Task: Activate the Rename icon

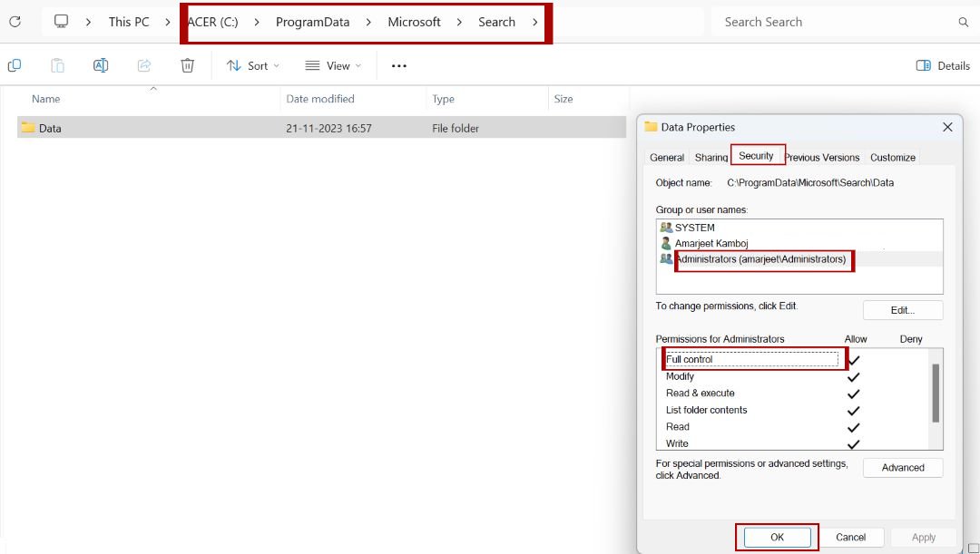Action: (x=101, y=65)
